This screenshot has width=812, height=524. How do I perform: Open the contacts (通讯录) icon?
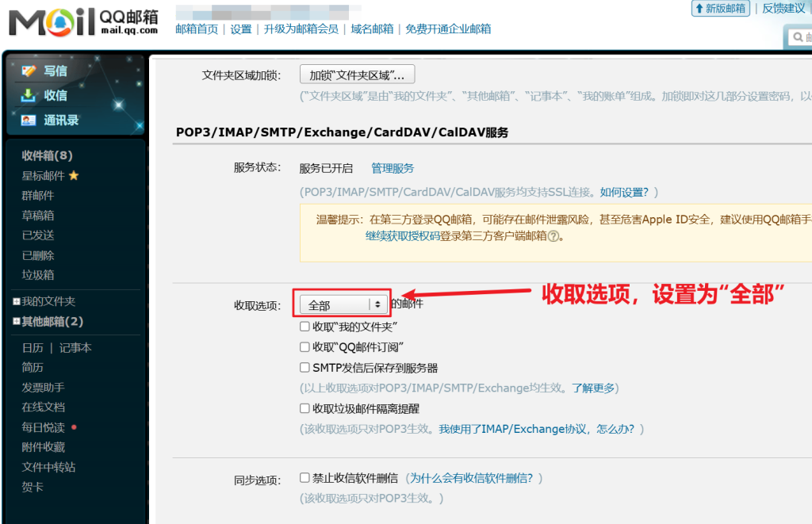[x=29, y=120]
